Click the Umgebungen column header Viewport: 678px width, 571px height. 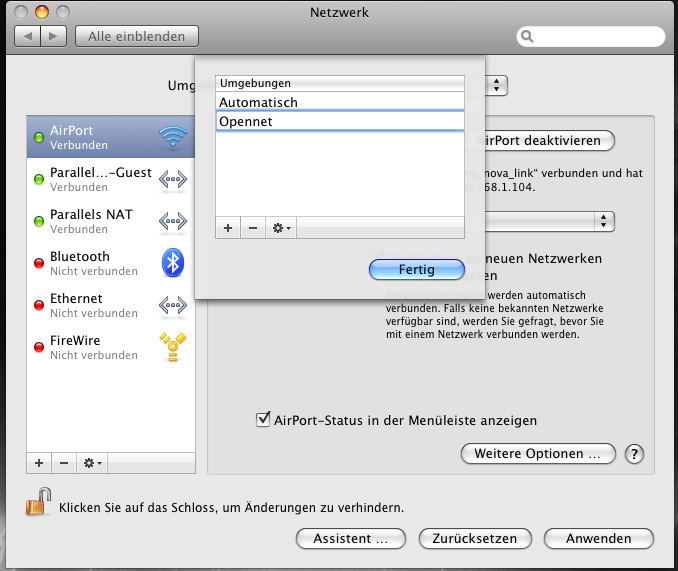click(x=340, y=83)
